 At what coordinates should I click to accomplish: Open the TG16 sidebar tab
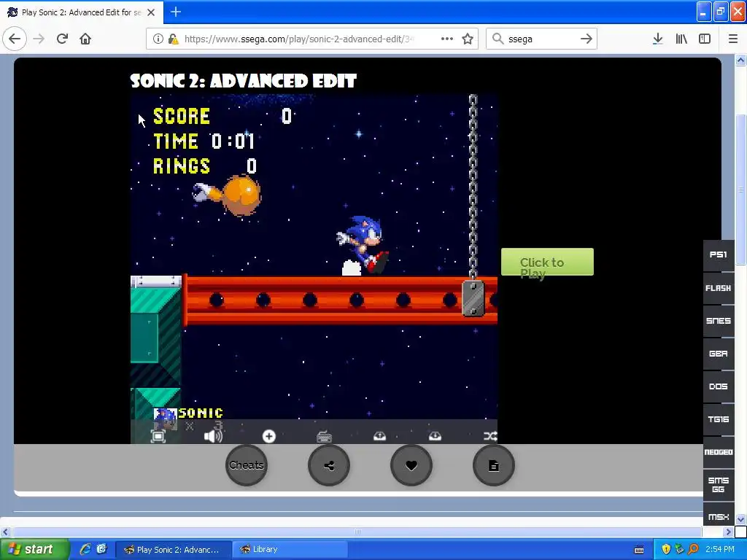click(719, 419)
